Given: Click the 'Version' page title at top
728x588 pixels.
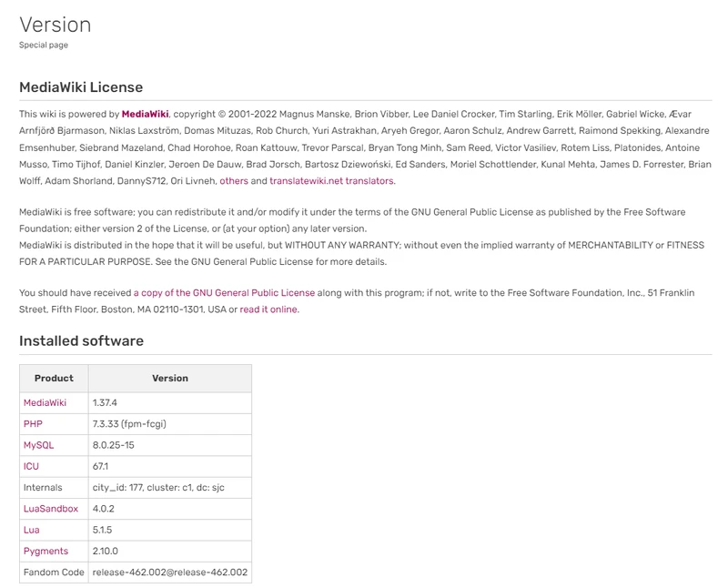Looking at the screenshot, I should [55, 25].
